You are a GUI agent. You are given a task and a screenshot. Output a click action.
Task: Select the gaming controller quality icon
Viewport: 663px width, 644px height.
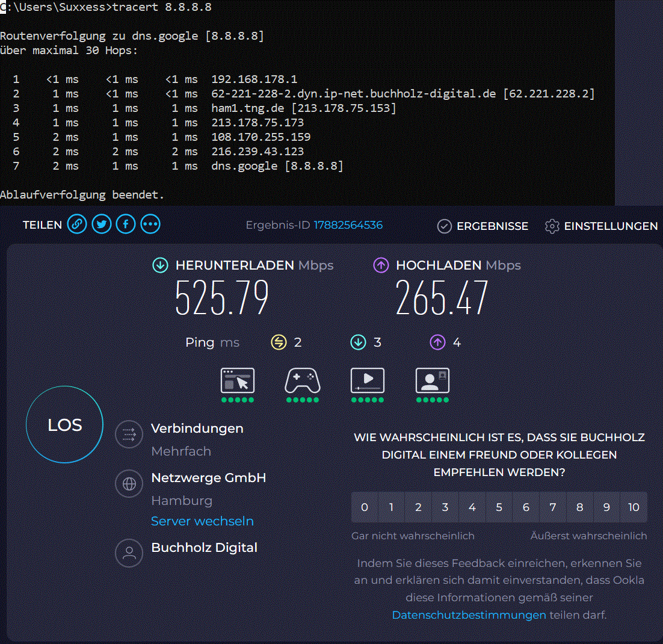pyautogui.click(x=303, y=380)
